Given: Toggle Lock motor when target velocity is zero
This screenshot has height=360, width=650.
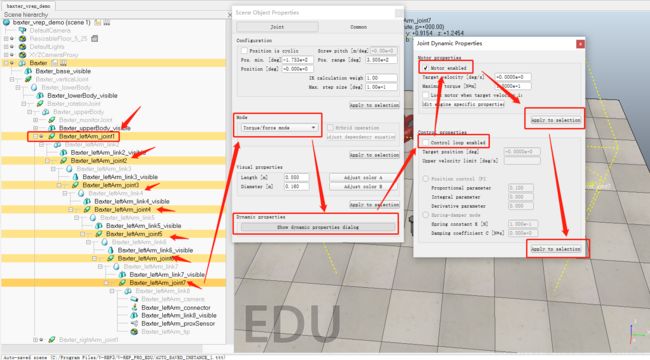Looking at the screenshot, I should click(x=425, y=95).
